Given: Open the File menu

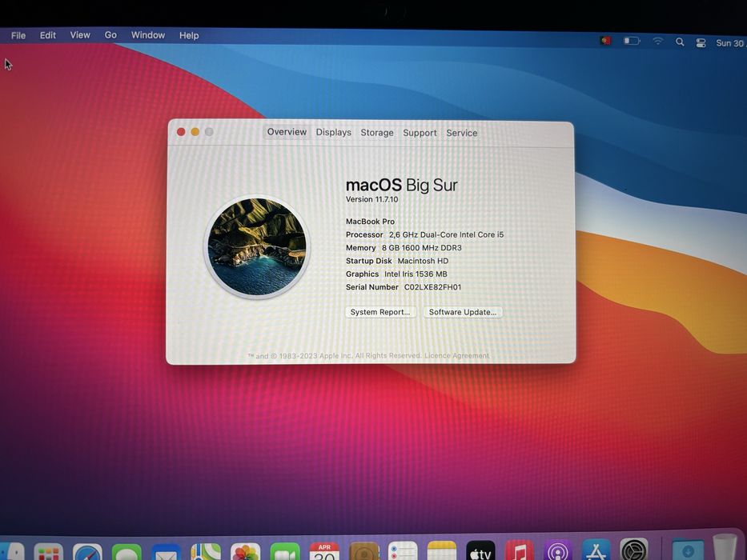Looking at the screenshot, I should [x=18, y=35].
